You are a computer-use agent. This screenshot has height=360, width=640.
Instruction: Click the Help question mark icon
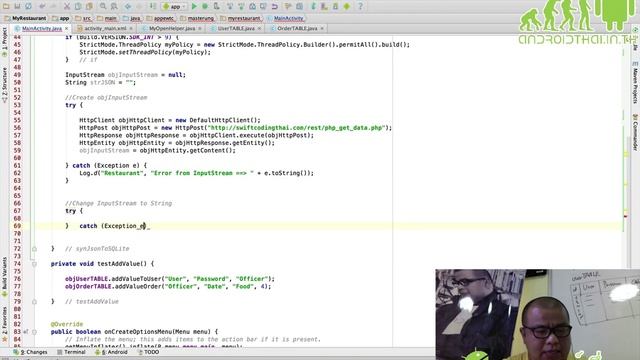(360, 6)
